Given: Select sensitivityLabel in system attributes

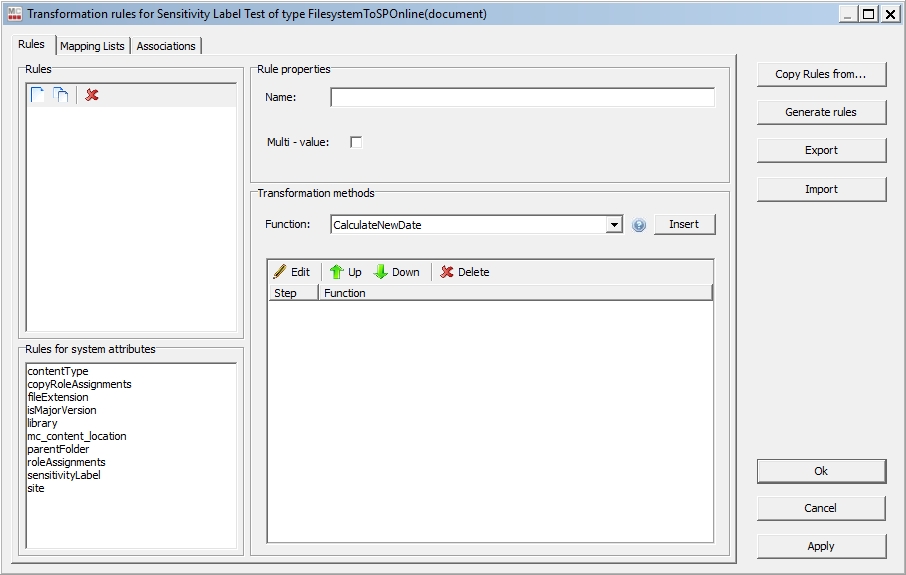Looking at the screenshot, I should tap(64, 475).
